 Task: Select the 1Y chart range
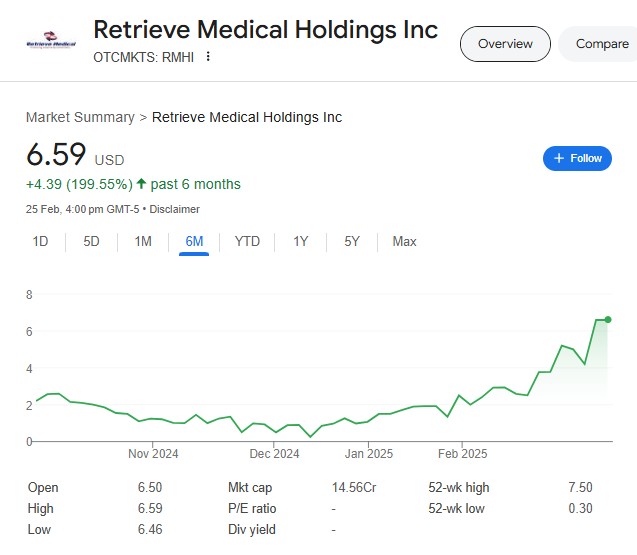(301, 242)
